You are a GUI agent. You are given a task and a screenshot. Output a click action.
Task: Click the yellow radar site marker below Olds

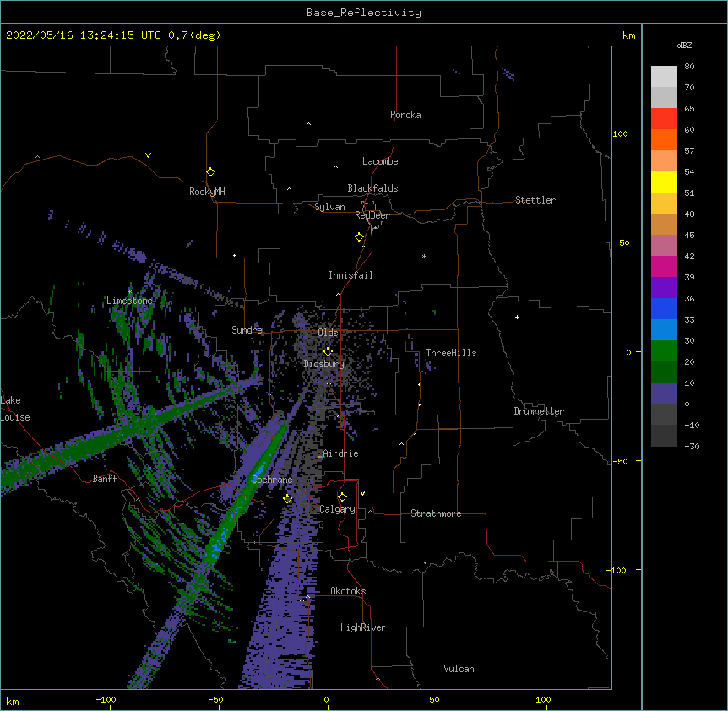(328, 352)
